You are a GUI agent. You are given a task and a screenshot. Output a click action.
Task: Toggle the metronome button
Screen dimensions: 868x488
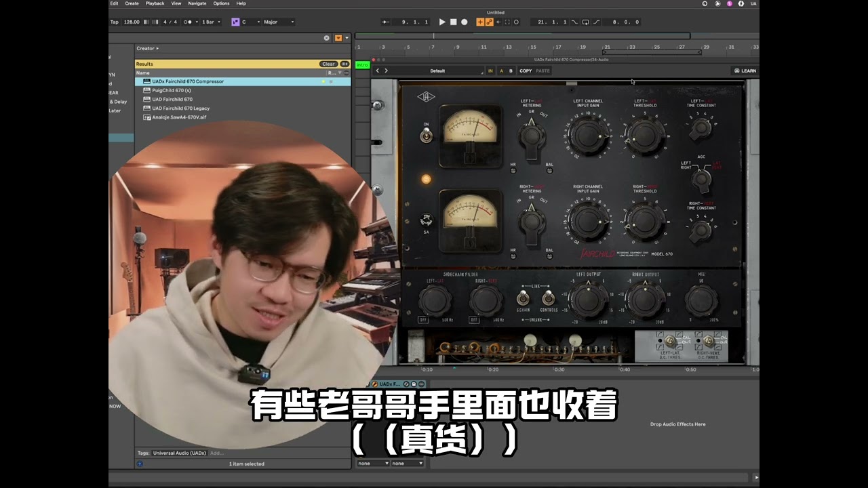[187, 22]
